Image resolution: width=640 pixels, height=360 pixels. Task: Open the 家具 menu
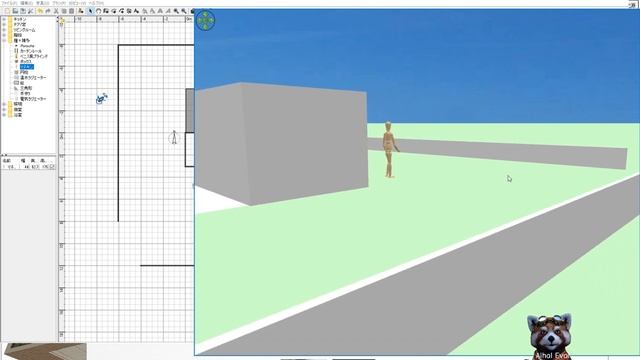tap(42, 3)
